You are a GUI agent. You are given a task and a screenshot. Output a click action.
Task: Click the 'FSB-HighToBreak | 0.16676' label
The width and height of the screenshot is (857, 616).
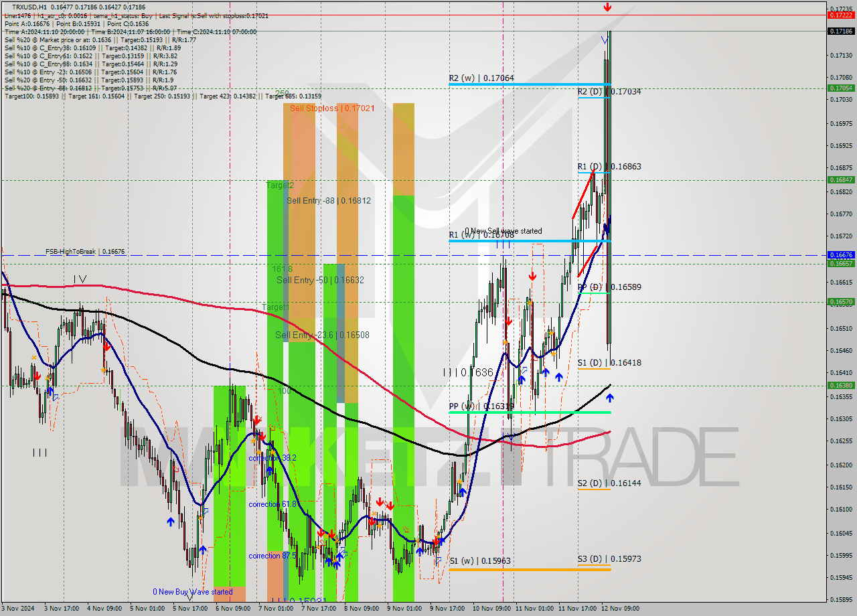[85, 252]
